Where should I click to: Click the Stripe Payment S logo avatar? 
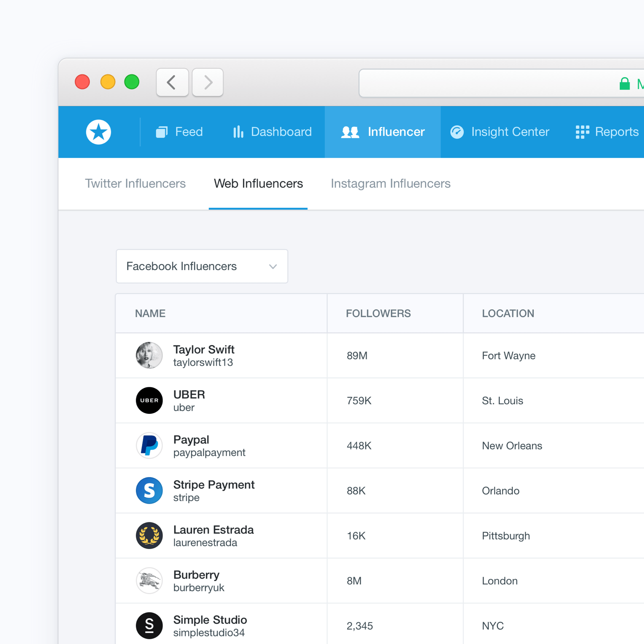click(149, 491)
